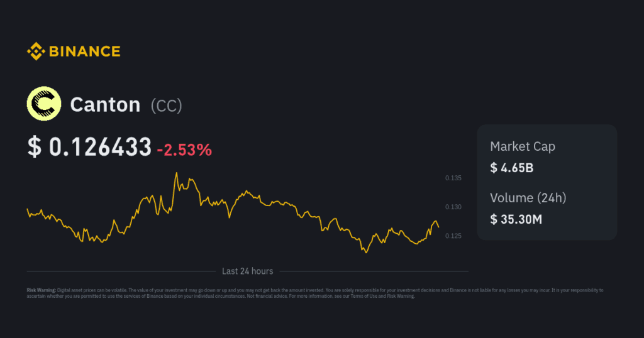Select the $ 4.65B market cap value

click(x=513, y=168)
